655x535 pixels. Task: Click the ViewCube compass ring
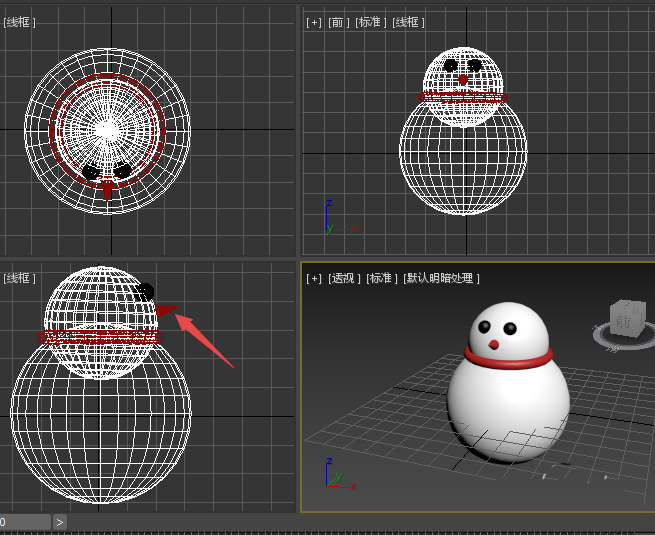coord(602,341)
